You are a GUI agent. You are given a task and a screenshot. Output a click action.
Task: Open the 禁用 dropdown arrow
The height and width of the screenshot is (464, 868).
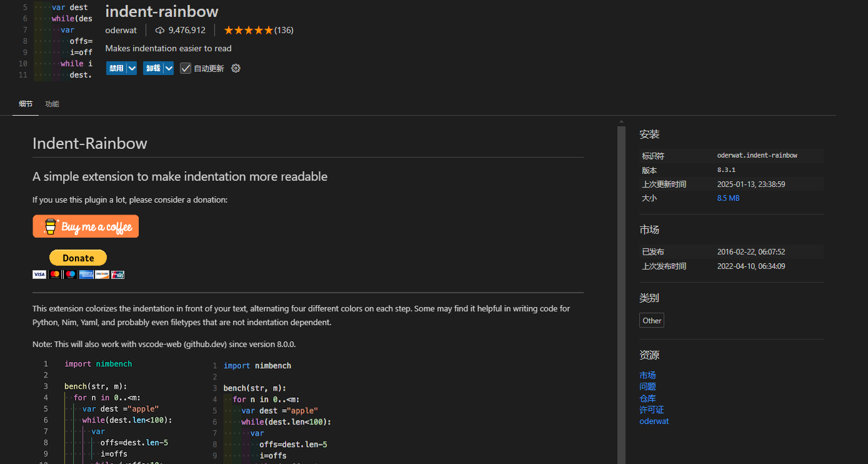[x=132, y=68]
